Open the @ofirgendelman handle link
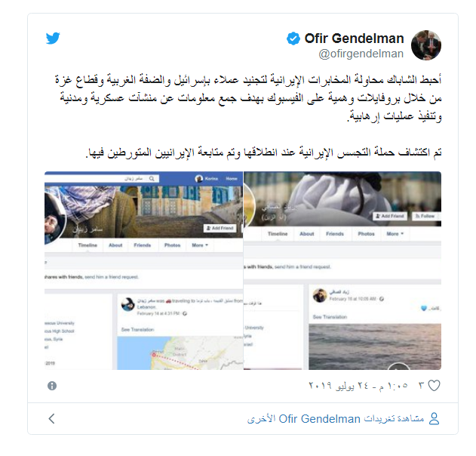476x456 pixels. pos(361,54)
